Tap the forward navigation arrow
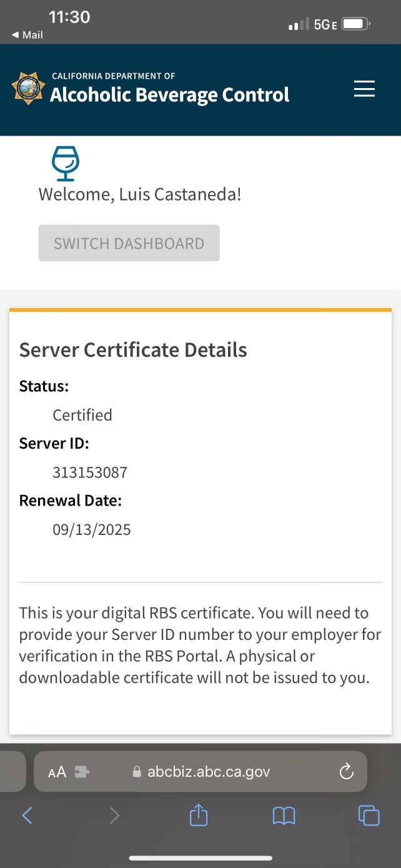This screenshot has width=401, height=868. click(x=114, y=815)
